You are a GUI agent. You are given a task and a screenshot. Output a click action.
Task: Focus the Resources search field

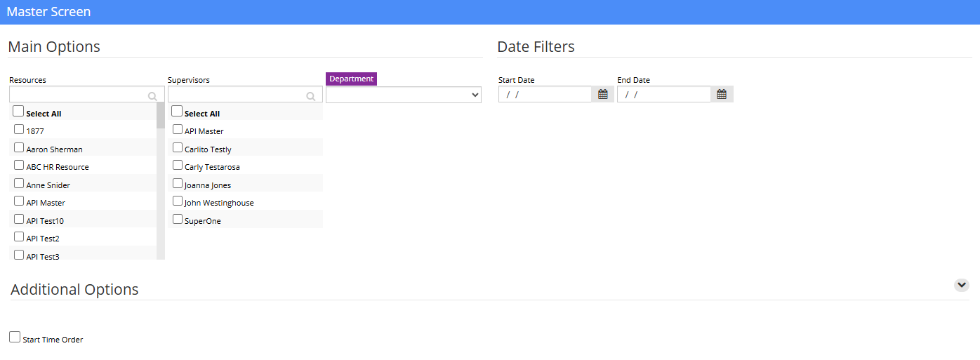[86, 95]
